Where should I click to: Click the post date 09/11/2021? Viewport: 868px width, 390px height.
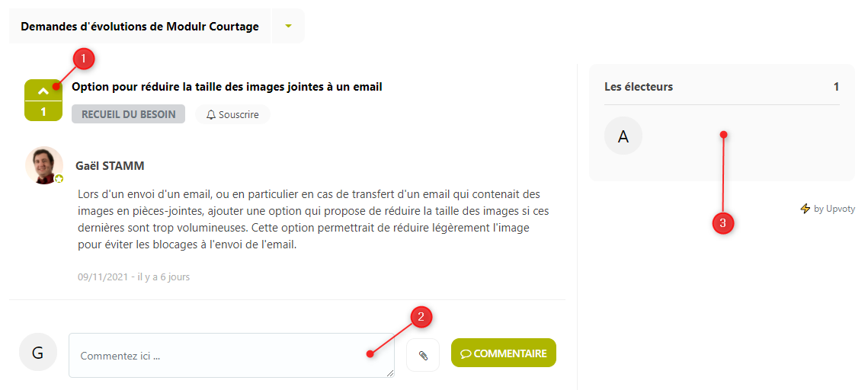[101, 277]
